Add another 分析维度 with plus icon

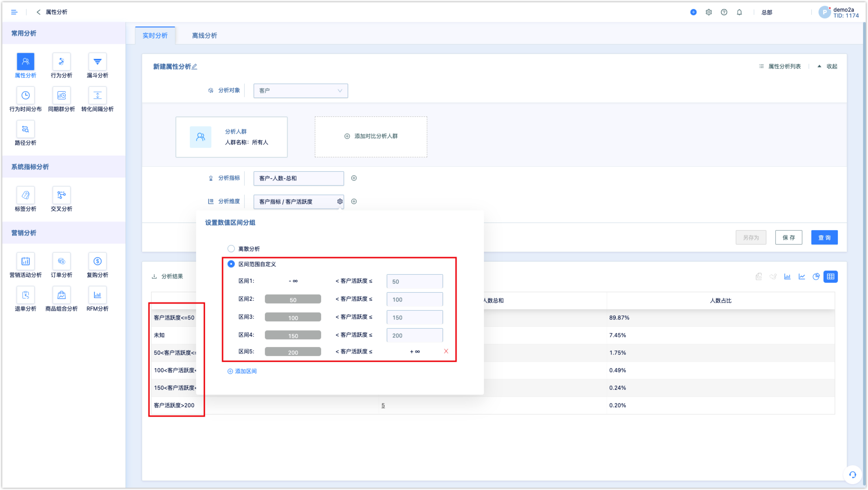[354, 201]
